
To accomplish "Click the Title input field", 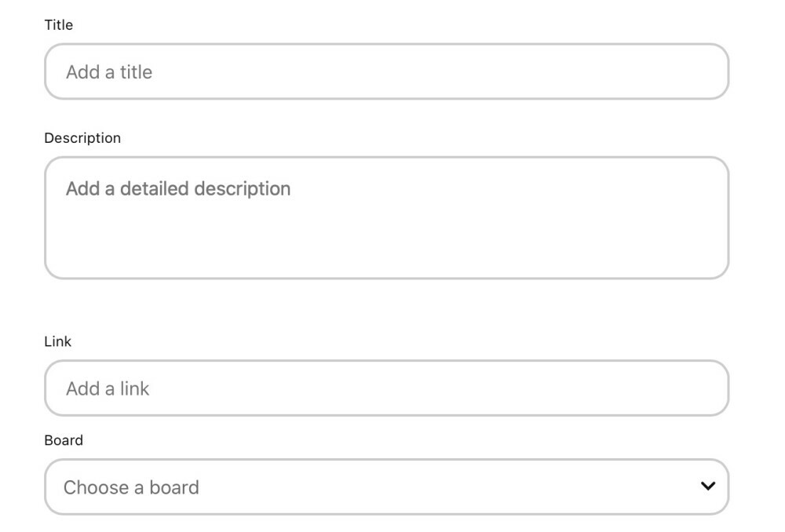I will coord(386,71).
